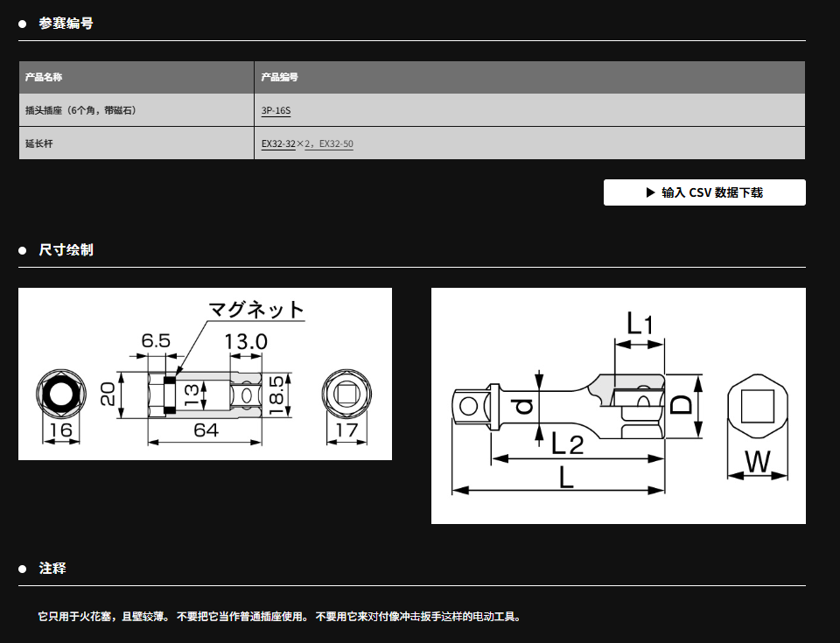The image size is (840, 643).
Task: Click the bullet beside 注释 heading
Action: [23, 569]
